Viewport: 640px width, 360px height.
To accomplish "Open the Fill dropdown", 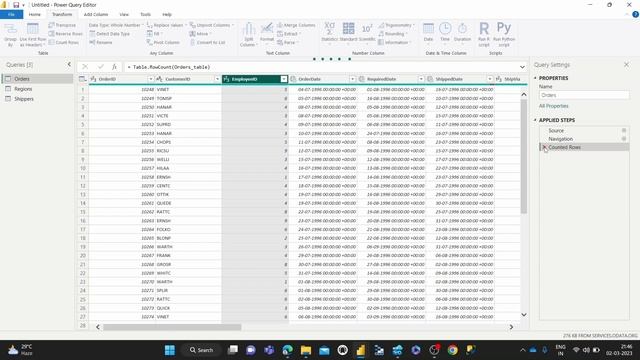I will [155, 33].
